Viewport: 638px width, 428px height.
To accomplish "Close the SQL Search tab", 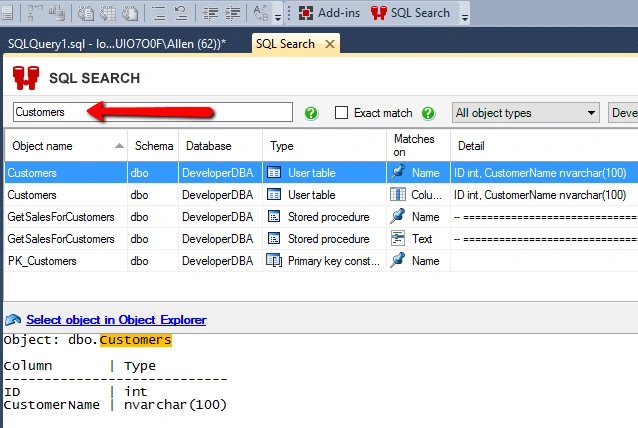I will point(330,44).
